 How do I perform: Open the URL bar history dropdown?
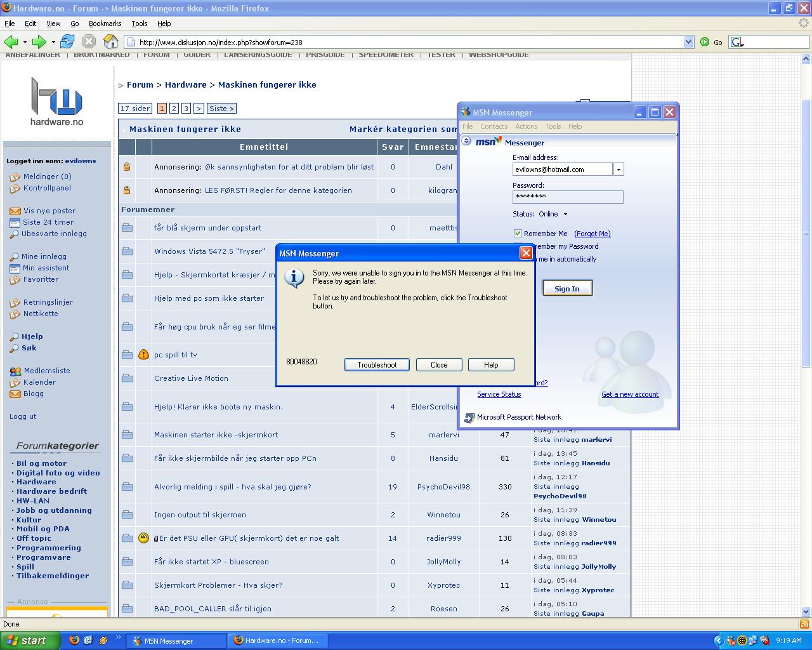(x=689, y=42)
